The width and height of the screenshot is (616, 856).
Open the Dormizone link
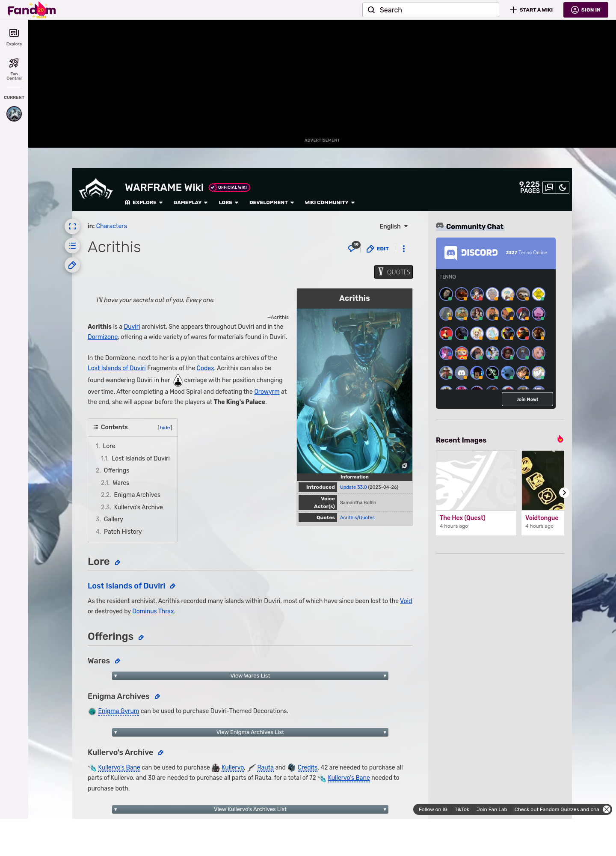[103, 337]
